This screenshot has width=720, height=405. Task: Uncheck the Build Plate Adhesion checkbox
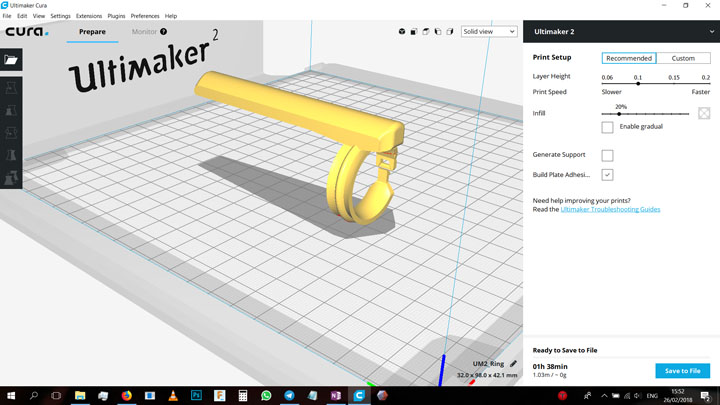coord(607,174)
